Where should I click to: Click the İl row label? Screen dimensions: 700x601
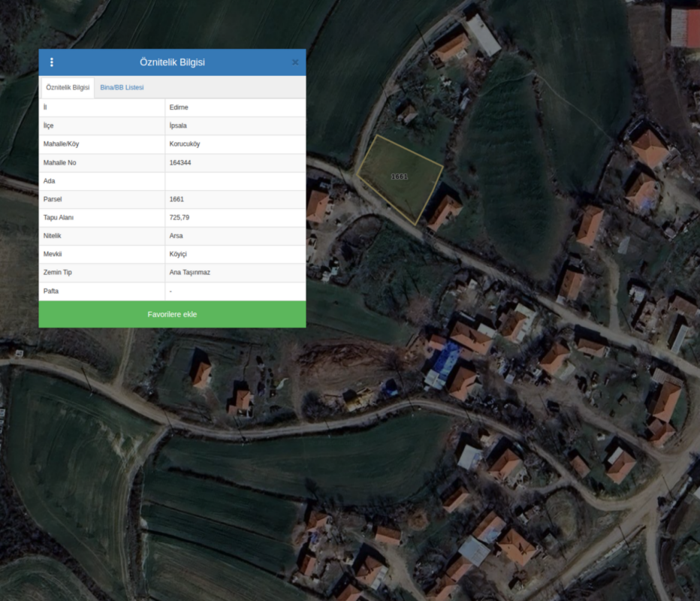(x=45, y=107)
